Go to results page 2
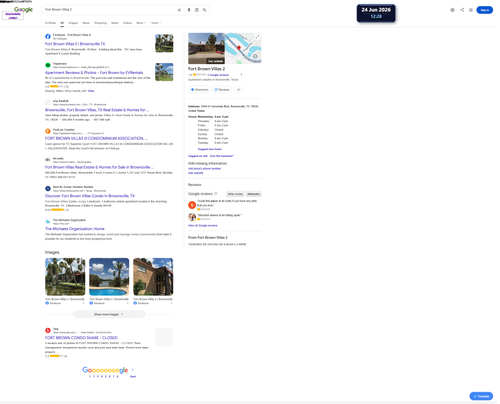The width and height of the screenshot is (500, 404). 94,376
